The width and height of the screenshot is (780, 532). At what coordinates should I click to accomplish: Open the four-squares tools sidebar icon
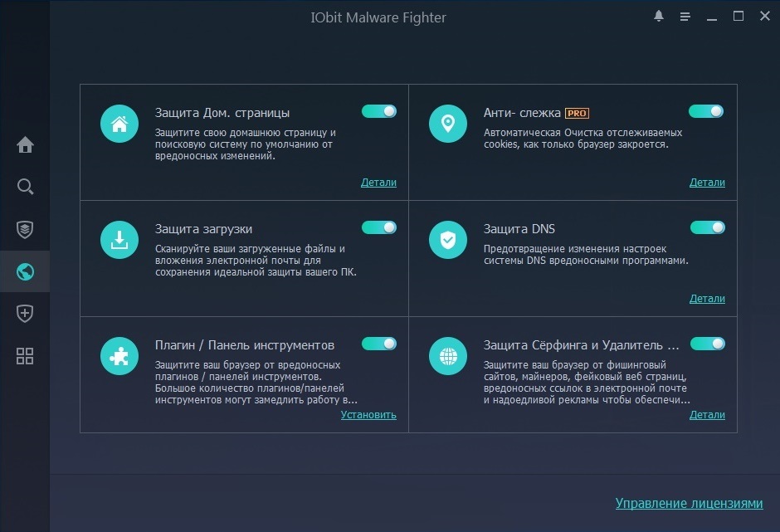click(25, 356)
